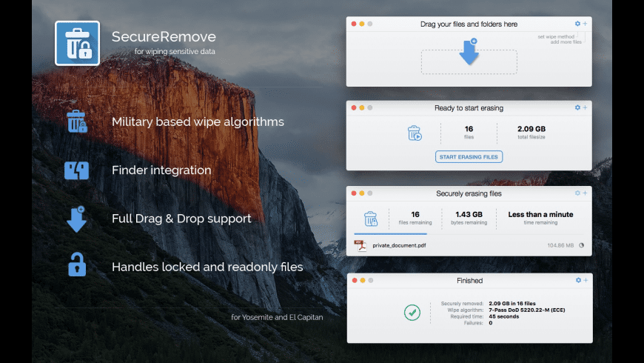Click Handles locked and readonly files text
The height and width of the screenshot is (363, 644).
(x=207, y=267)
